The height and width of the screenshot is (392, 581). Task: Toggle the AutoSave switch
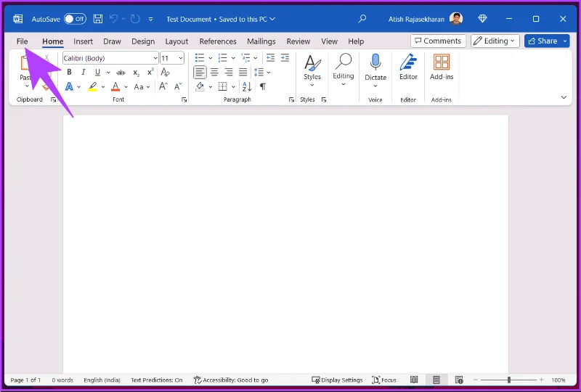tap(76, 19)
